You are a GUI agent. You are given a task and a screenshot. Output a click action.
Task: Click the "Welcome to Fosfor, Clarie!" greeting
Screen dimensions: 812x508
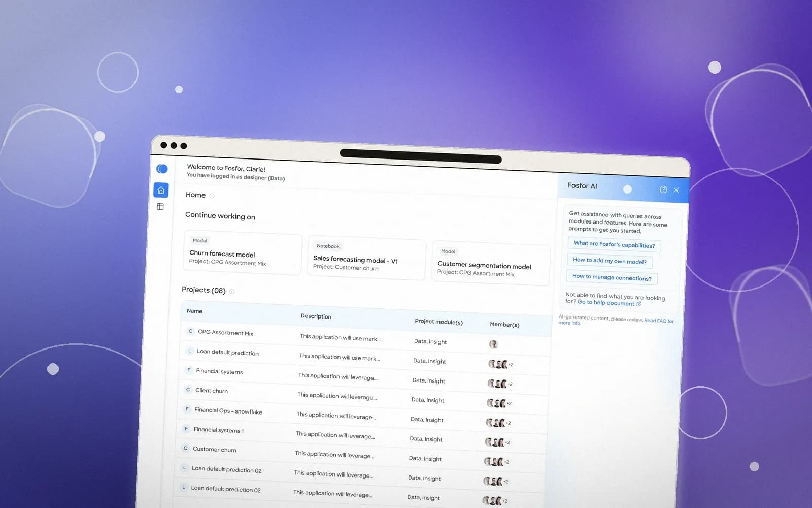[x=226, y=168]
